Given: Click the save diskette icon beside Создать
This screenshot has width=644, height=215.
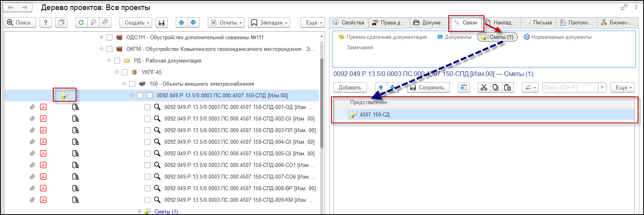Looking at the screenshot, I should 161,22.
